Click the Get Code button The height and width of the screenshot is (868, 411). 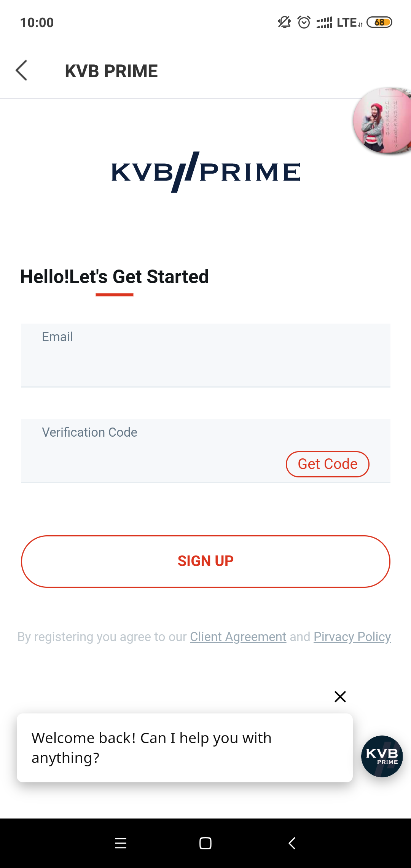click(328, 464)
